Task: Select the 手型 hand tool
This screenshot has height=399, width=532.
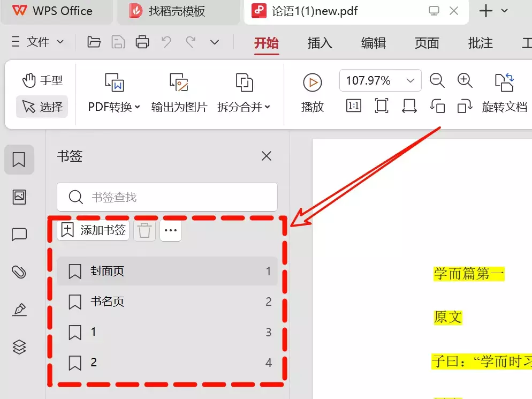Action: point(42,80)
